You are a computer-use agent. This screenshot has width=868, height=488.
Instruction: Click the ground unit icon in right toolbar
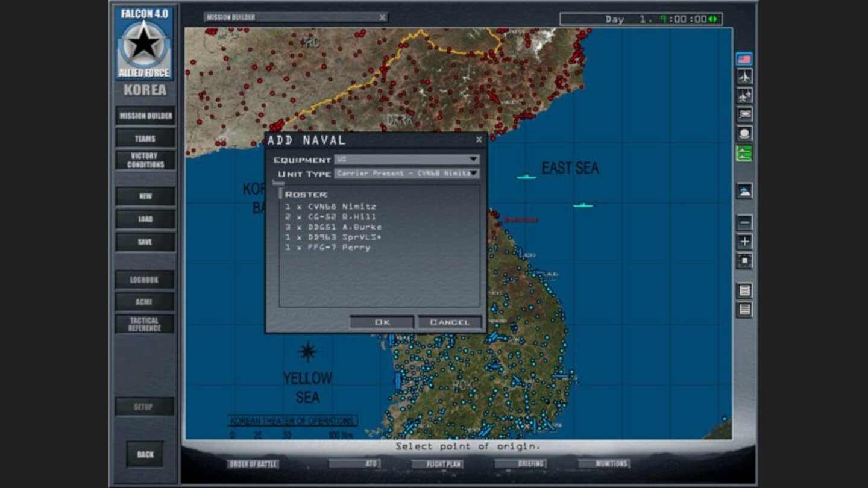[744, 114]
